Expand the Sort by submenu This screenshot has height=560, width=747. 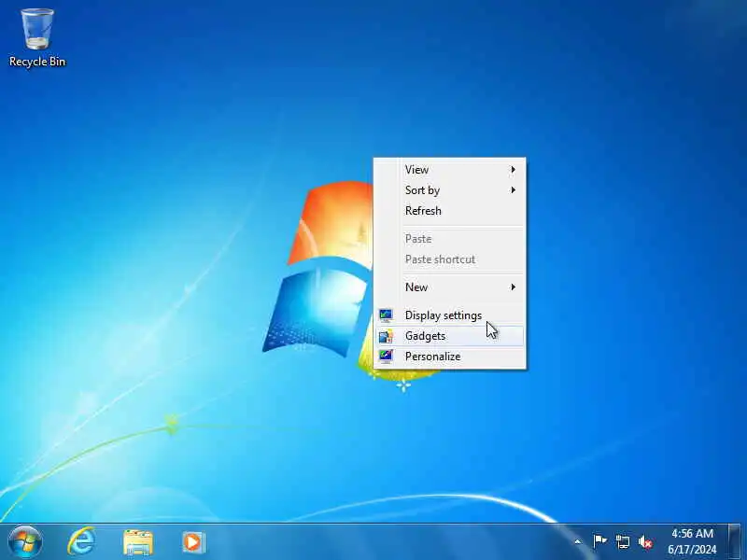[x=449, y=190]
